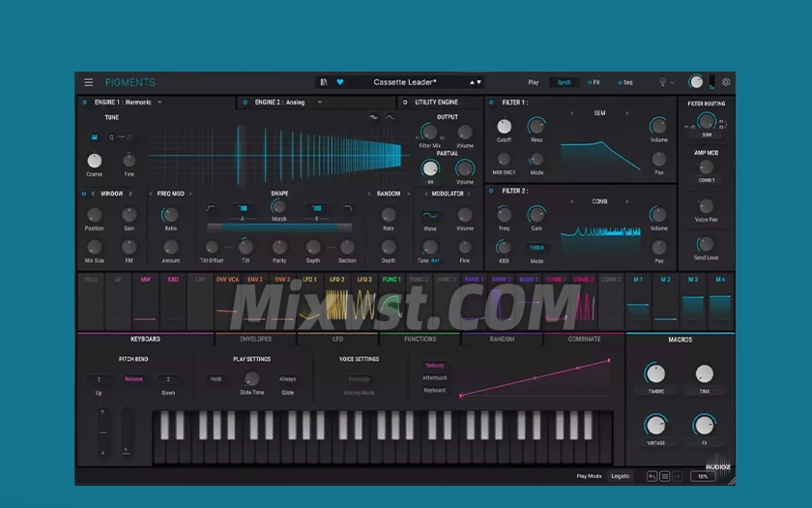812x508 pixels.
Task: Click the undo arrow in bottom bar
Action: pos(652,476)
